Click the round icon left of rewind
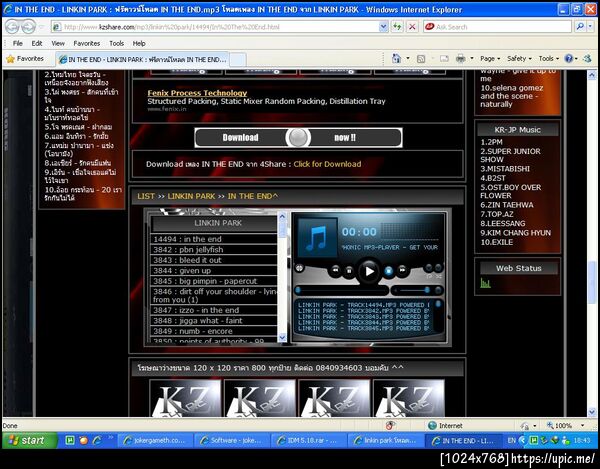 pos(299,268)
